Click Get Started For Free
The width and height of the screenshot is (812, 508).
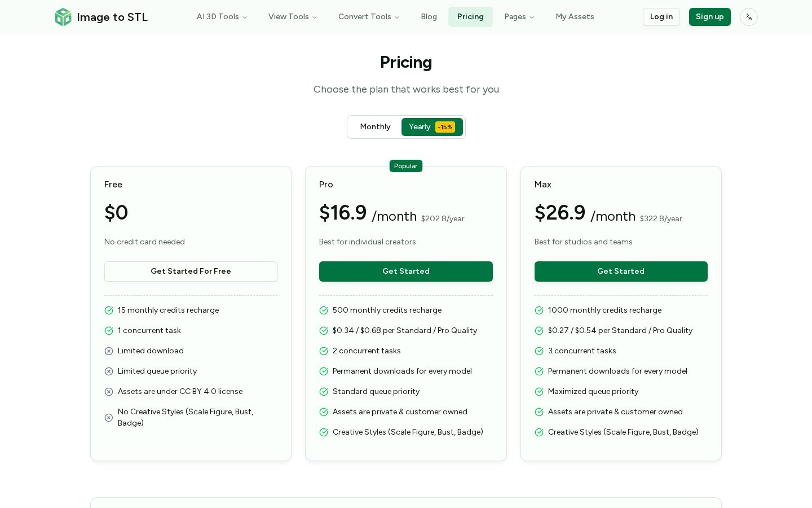pos(191,271)
